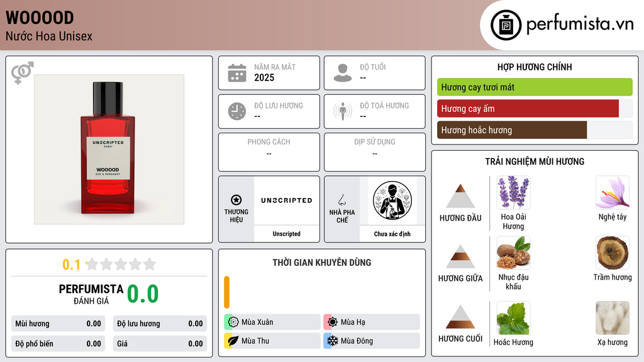Click the Độ phổ biến 0.00 score row
Viewport: 644px width, 362px height.
click(x=58, y=344)
